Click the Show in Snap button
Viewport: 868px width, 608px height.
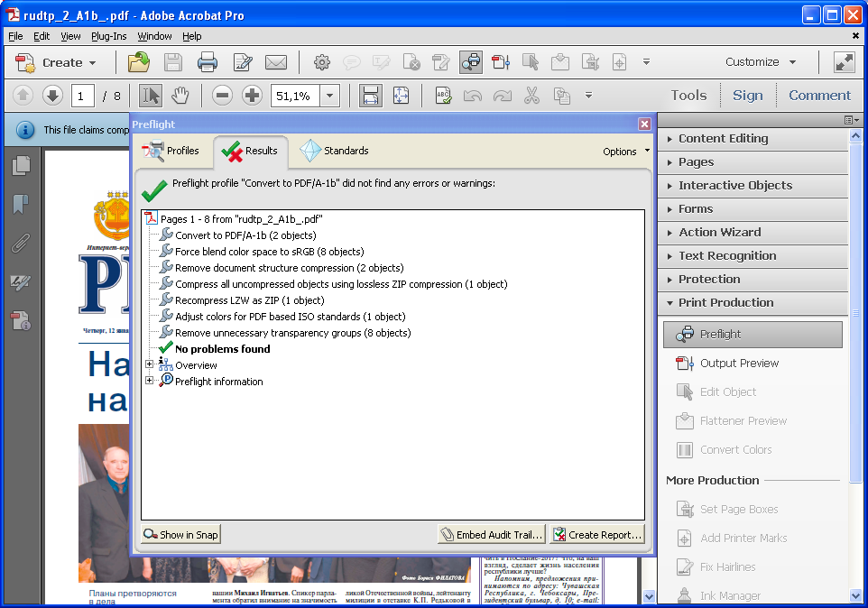coord(181,534)
